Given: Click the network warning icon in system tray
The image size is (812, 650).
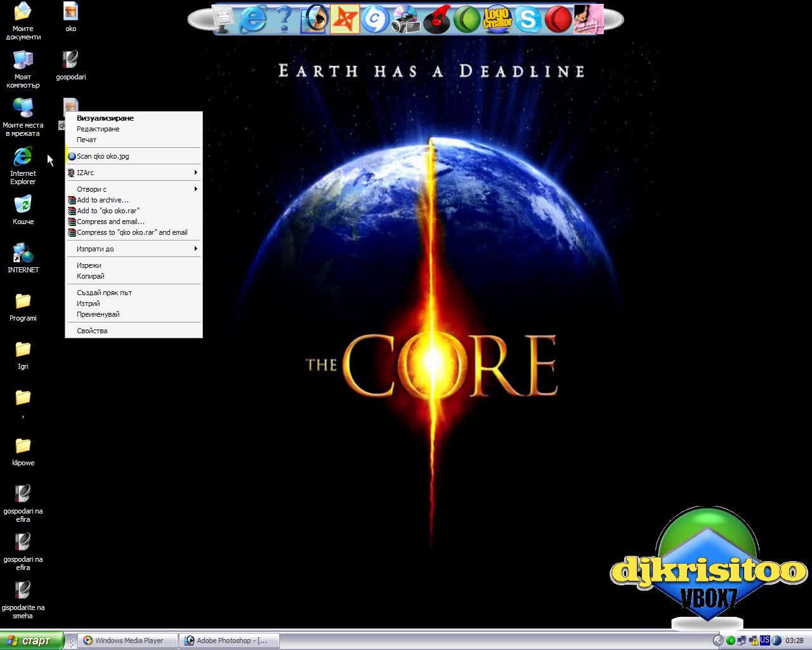Looking at the screenshot, I should pos(754,640).
